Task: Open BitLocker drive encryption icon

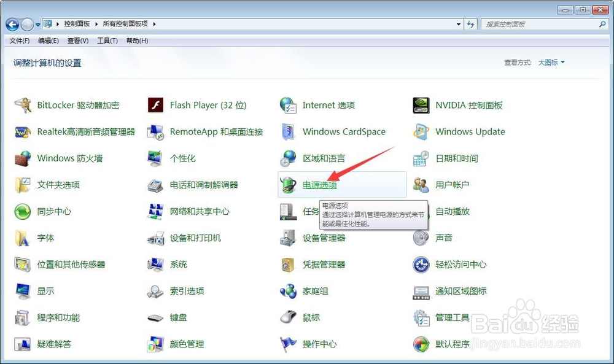Action: (23, 106)
